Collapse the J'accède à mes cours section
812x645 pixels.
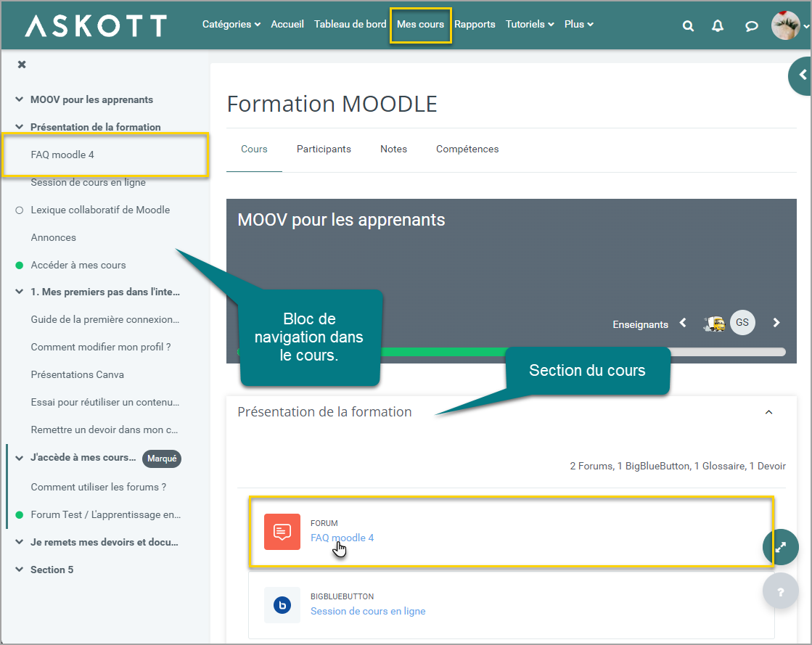tap(19, 458)
